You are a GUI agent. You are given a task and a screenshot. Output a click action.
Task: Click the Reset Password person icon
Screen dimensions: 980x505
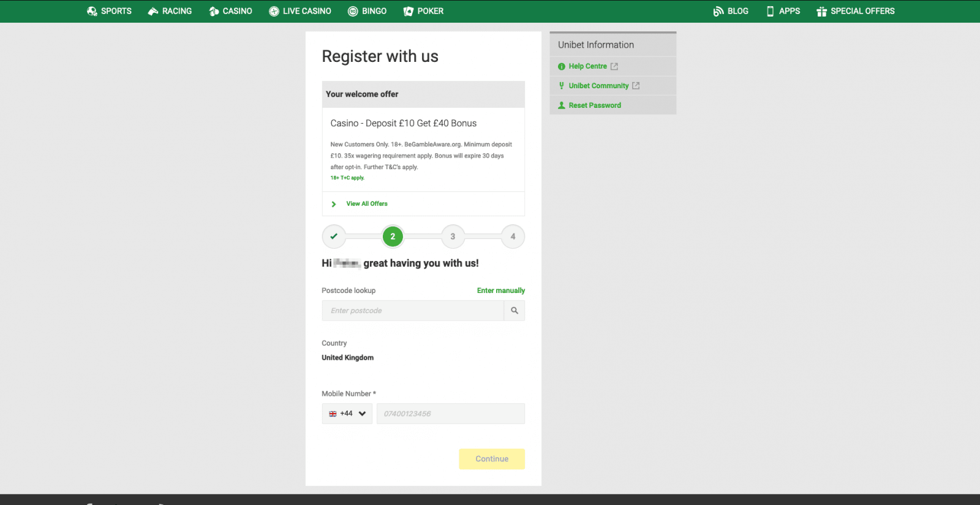(x=562, y=105)
